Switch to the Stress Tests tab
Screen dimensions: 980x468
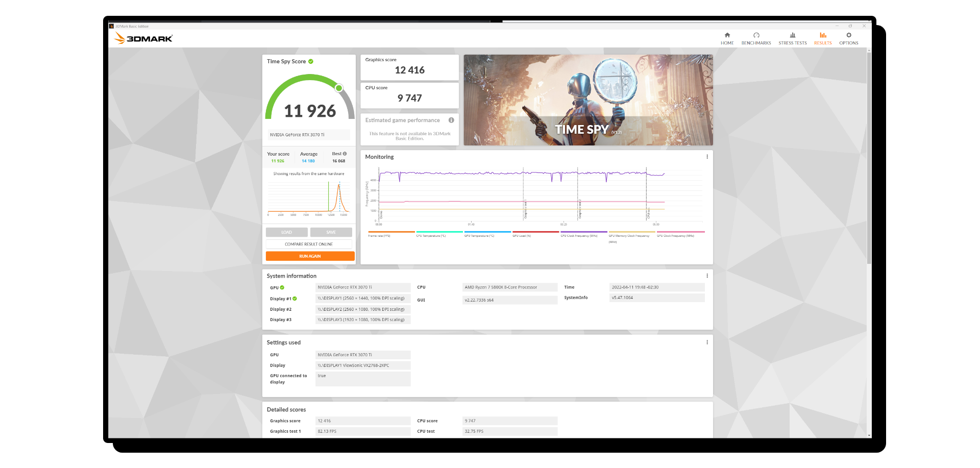pyautogui.click(x=793, y=39)
